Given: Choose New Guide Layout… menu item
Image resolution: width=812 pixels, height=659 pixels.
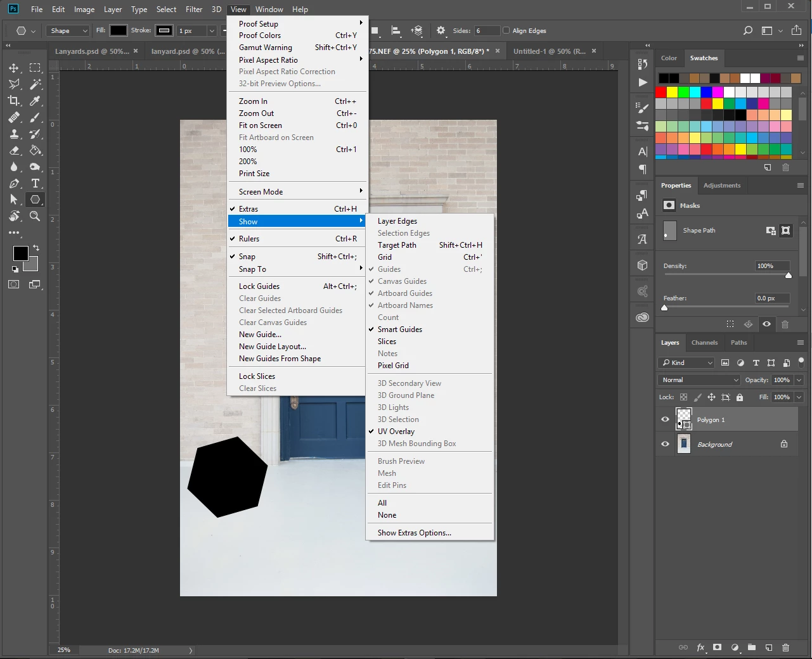Looking at the screenshot, I should (x=297, y=347).
